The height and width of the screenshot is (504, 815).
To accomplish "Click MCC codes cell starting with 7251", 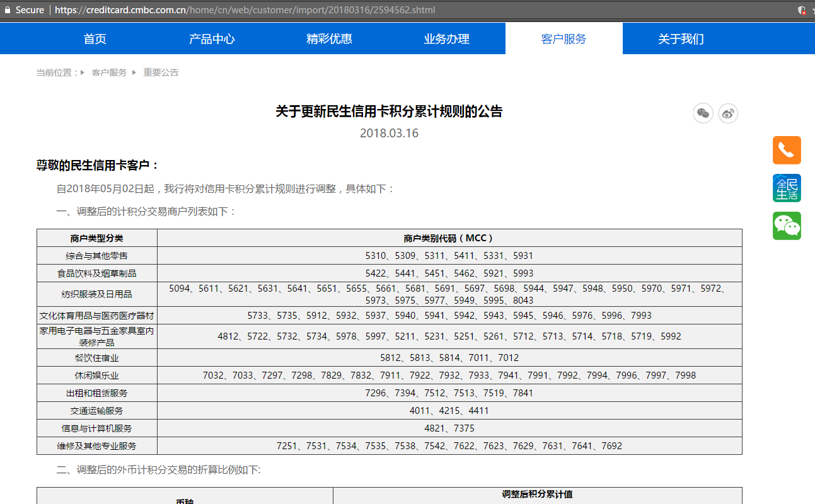I will point(449,446).
